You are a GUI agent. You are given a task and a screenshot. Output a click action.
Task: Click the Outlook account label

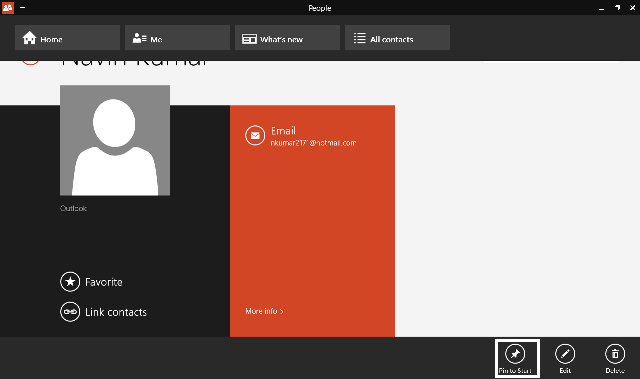pos(73,208)
